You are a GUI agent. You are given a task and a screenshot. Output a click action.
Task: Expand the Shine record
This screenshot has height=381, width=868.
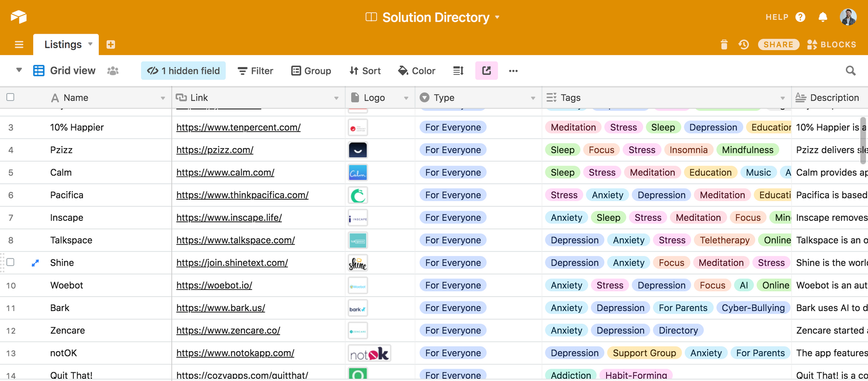(35, 263)
